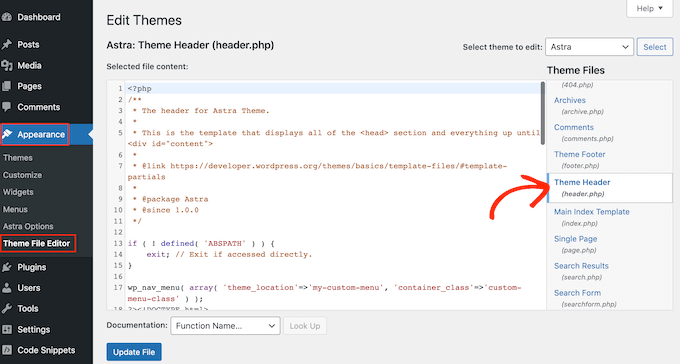
Task: Click the Update File button
Action: pos(134,352)
